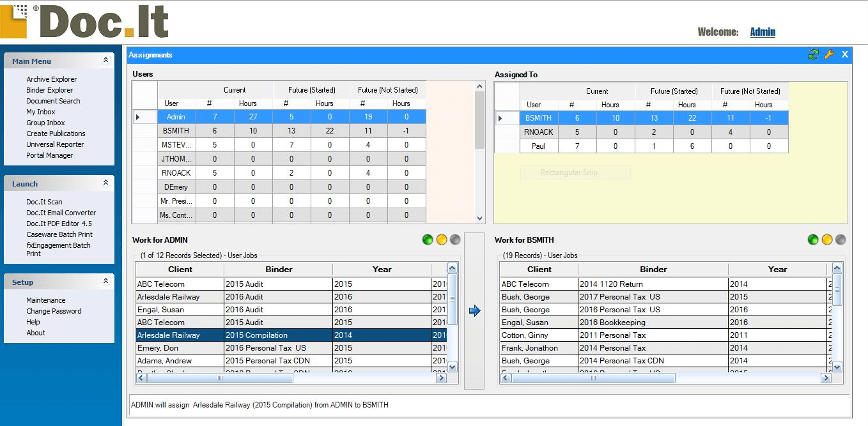868x426 pixels.
Task: Open Help in Setup
Action: pyautogui.click(x=33, y=322)
